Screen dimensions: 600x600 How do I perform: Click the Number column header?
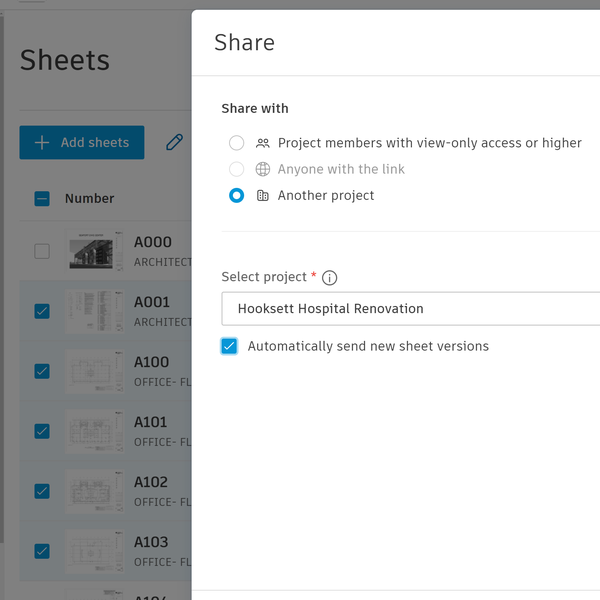(x=90, y=198)
